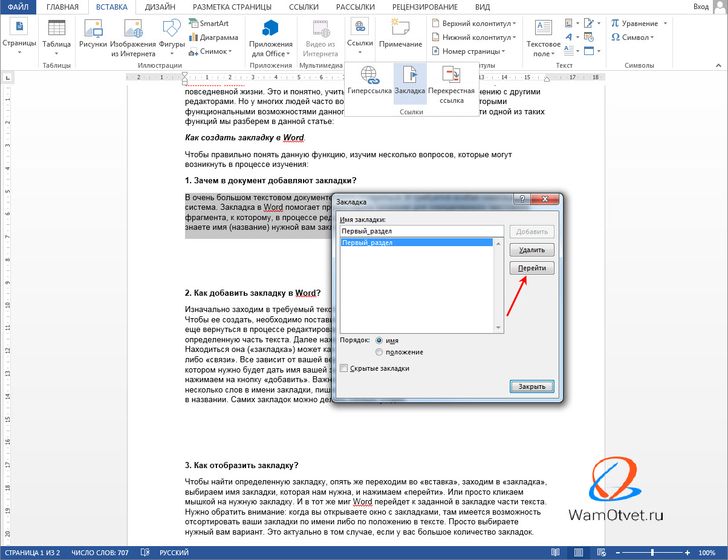Image resolution: width=728 pixels, height=560 pixels.
Task: Choose Закладка in the links popup
Action: click(410, 85)
